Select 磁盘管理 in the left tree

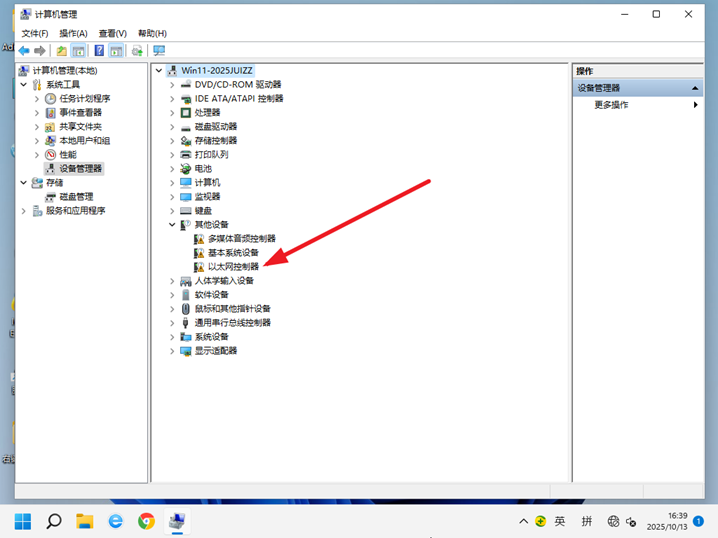pyautogui.click(x=76, y=197)
